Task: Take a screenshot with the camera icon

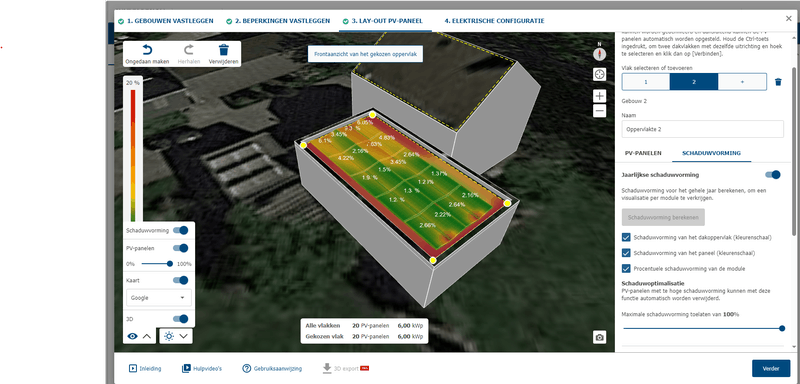Action: pyautogui.click(x=599, y=337)
